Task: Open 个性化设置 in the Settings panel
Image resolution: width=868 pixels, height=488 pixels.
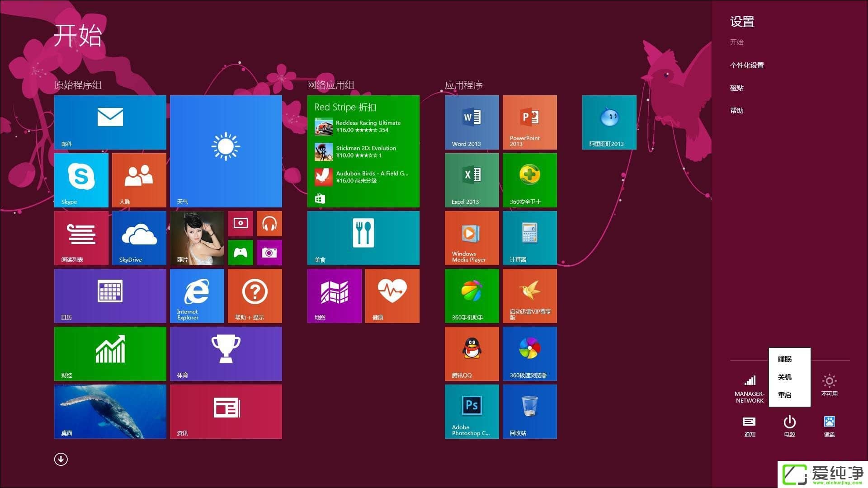Action: point(747,65)
